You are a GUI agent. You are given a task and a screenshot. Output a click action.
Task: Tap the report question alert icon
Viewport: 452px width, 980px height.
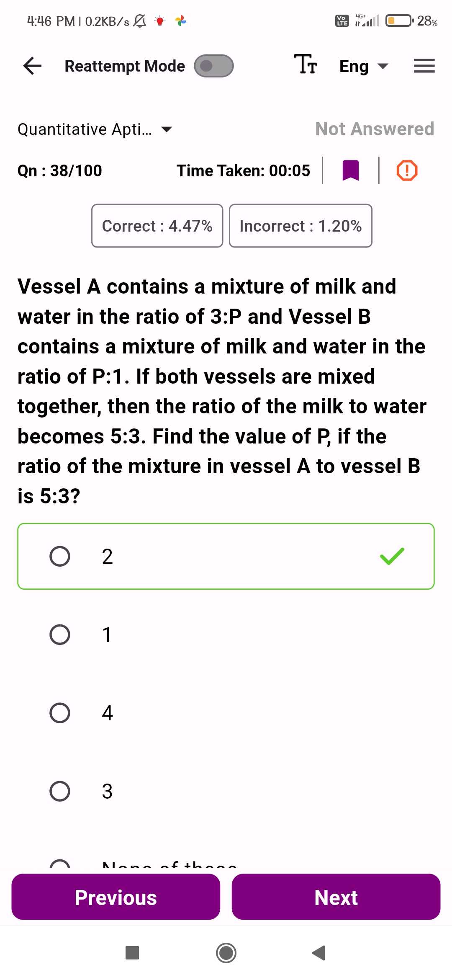click(407, 170)
